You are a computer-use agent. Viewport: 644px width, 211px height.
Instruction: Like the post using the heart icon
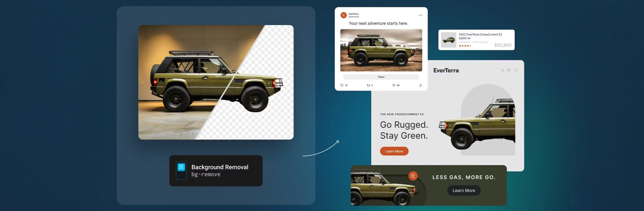point(394,85)
